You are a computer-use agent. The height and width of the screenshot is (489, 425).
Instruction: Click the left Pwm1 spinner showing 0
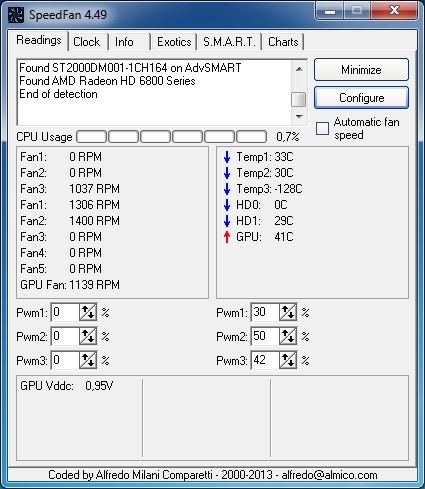click(88, 312)
